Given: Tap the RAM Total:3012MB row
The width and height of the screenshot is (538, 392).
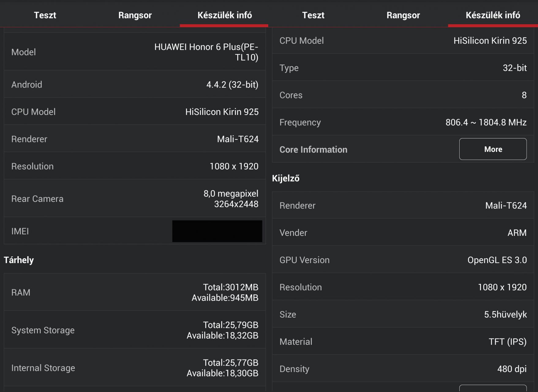Looking at the screenshot, I should [x=135, y=292].
